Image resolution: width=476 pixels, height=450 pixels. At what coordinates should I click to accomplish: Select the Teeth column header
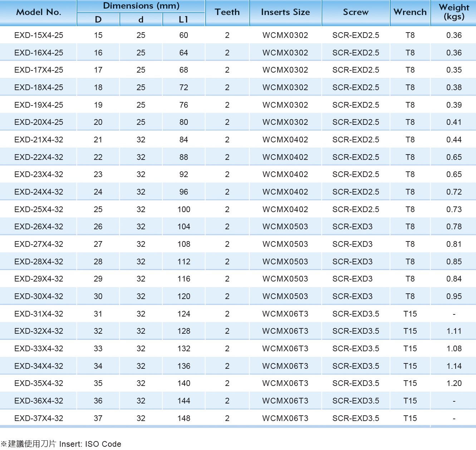pos(227,13)
